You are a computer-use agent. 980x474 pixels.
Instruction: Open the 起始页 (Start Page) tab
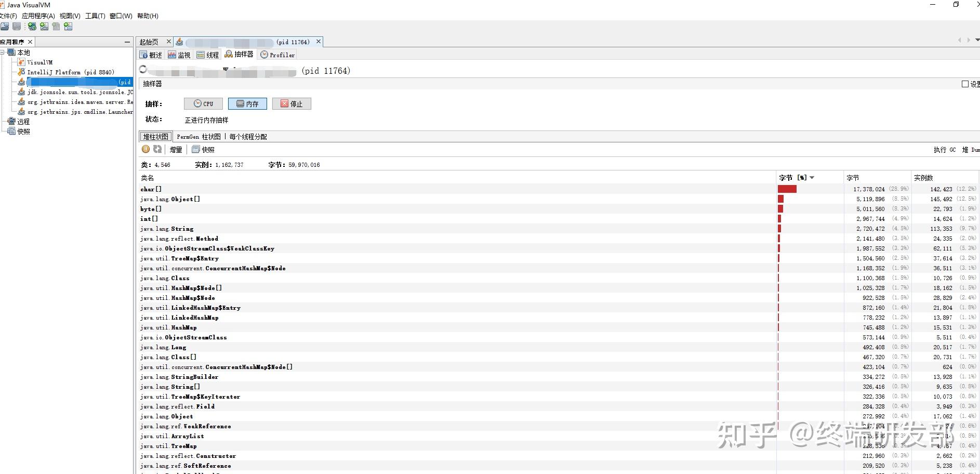point(149,42)
